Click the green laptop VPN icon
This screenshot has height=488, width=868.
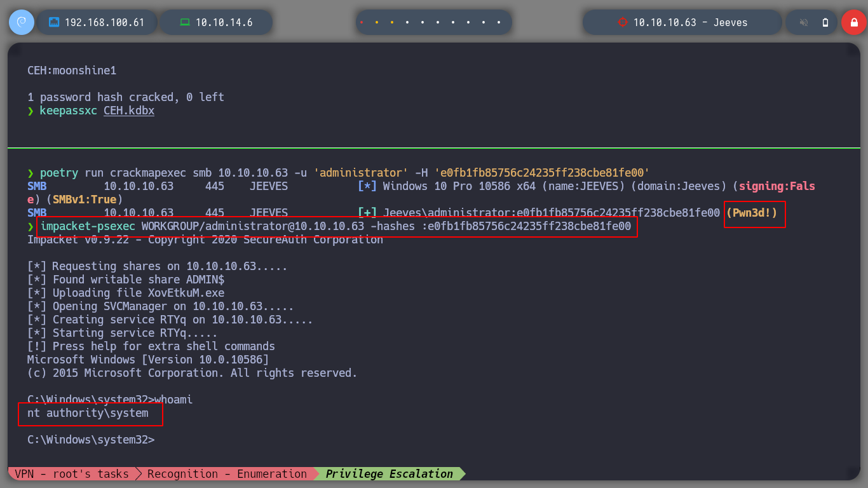click(185, 22)
